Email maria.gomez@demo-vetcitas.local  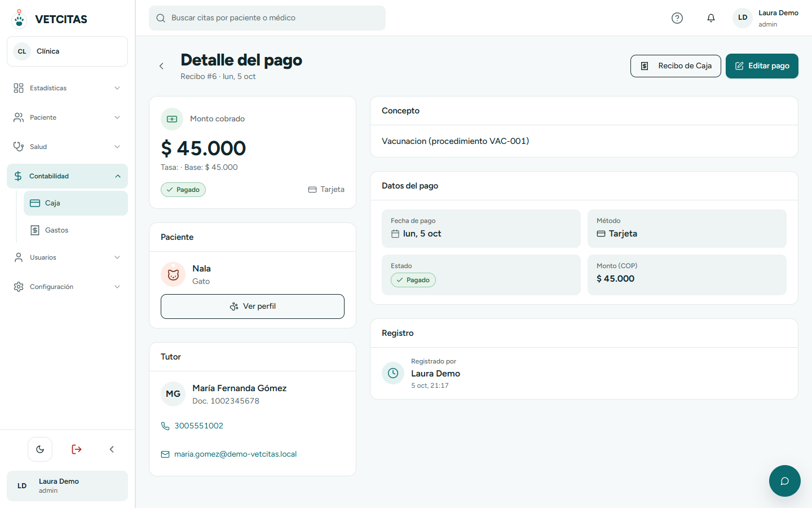point(235,454)
